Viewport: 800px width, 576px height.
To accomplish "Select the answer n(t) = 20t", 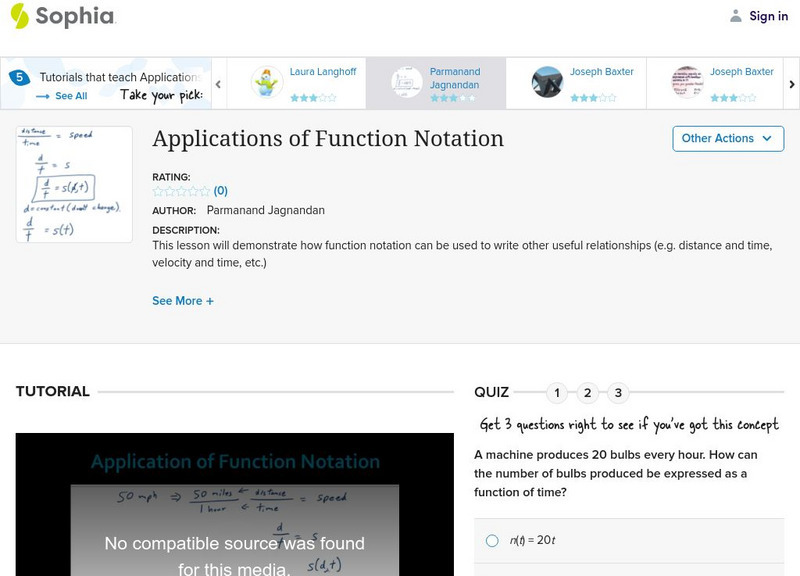I will pyautogui.click(x=491, y=538).
